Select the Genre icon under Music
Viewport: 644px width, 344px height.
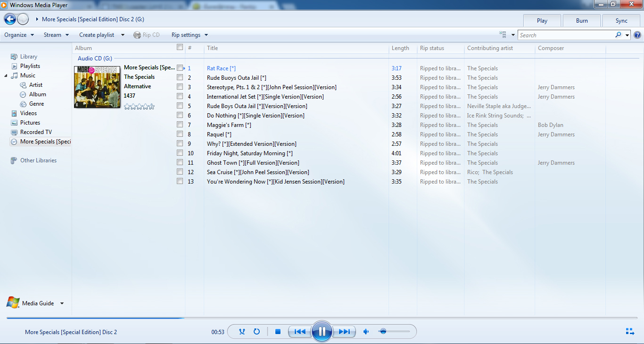pos(23,104)
